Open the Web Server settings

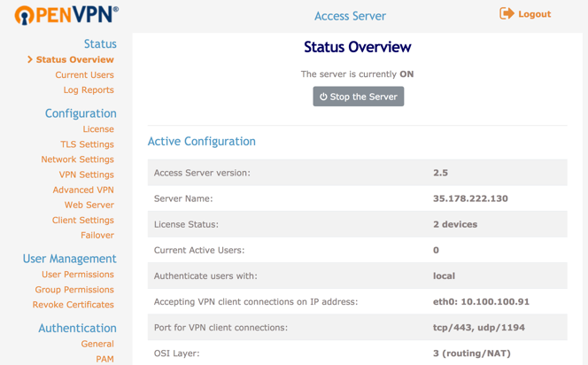point(89,205)
